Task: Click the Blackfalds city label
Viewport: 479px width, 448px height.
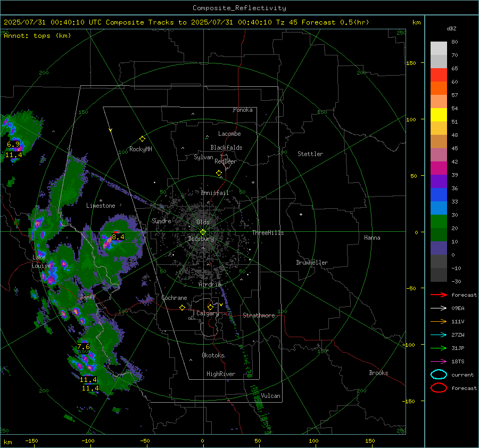Action: (226, 148)
